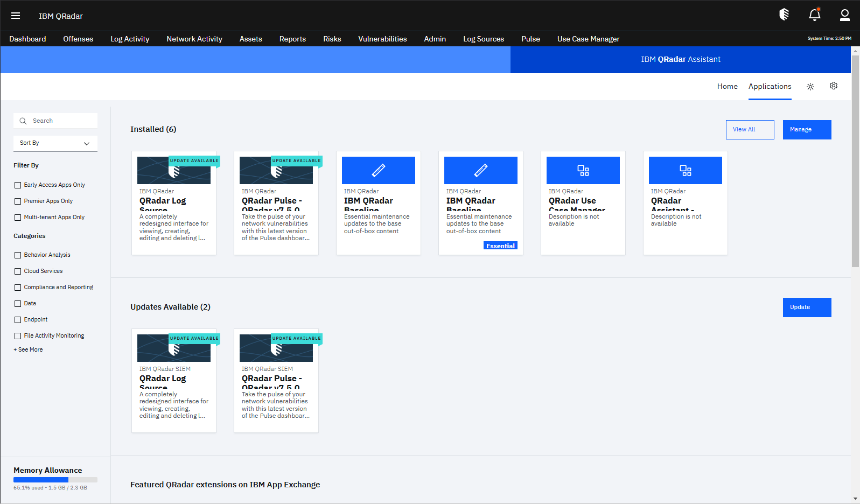Viewport: 860px width, 504px height.
Task: Click the vertical page scrollbar
Action: [x=855, y=160]
